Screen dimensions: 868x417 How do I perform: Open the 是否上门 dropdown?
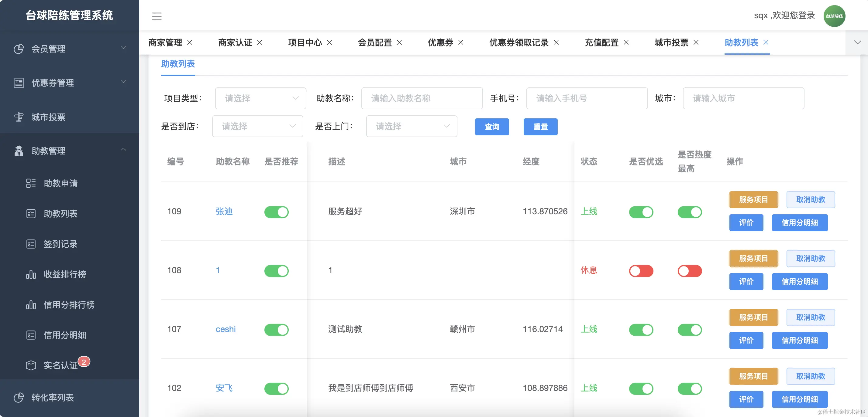pyautogui.click(x=412, y=126)
